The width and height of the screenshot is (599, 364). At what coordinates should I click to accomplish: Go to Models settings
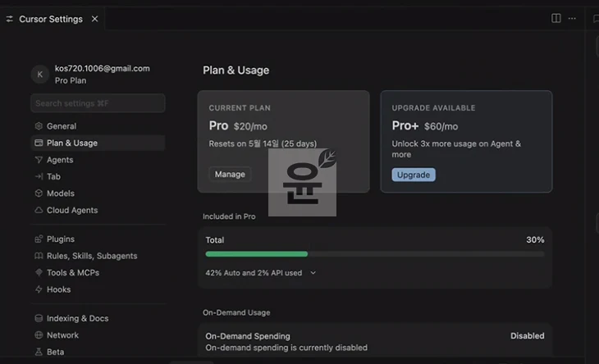coord(98,193)
